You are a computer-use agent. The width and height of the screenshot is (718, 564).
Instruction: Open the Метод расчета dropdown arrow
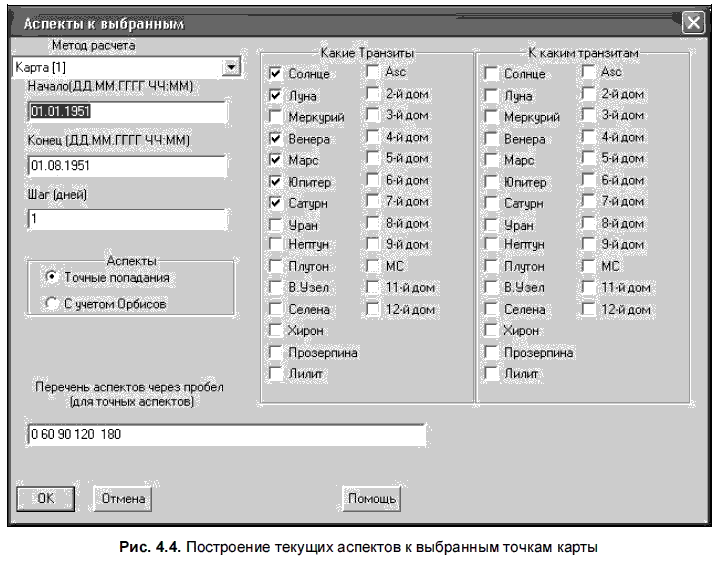click(231, 67)
